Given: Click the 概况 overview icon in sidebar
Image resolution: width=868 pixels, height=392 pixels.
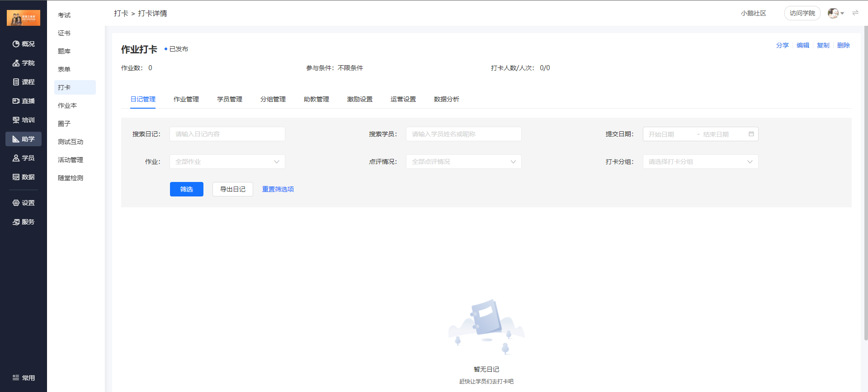Looking at the screenshot, I should [x=16, y=44].
